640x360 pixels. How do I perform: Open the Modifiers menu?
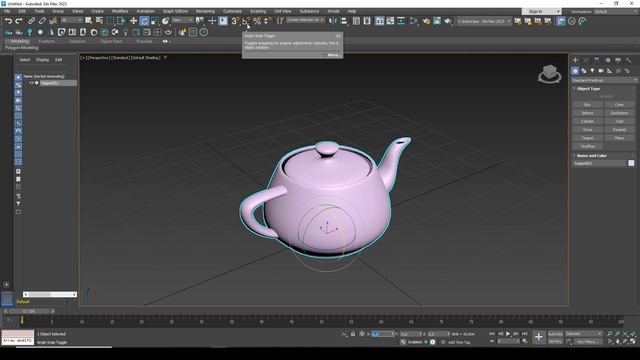[120, 11]
